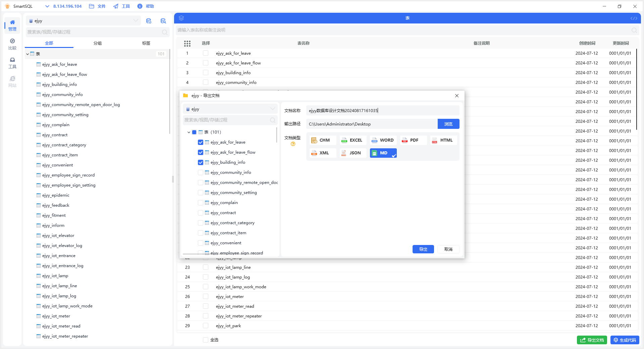Switch to the 标签 tab

146,43
